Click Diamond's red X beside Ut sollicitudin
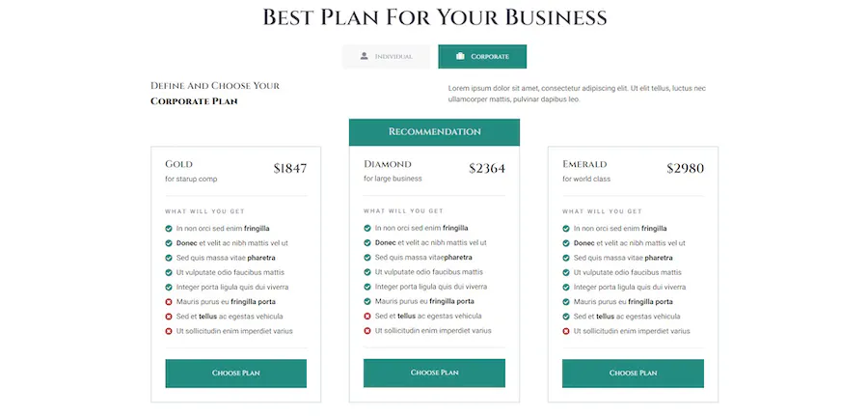This screenshot has height=416, width=868. [367, 331]
